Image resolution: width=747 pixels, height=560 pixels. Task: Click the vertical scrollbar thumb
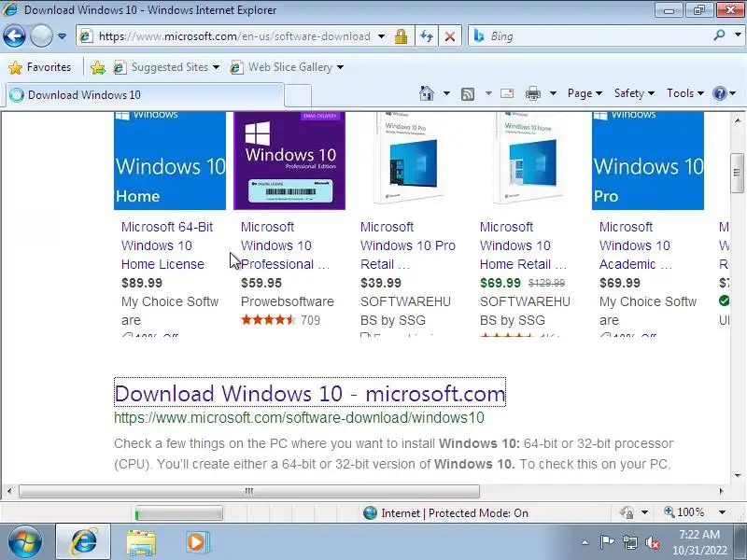tap(738, 173)
